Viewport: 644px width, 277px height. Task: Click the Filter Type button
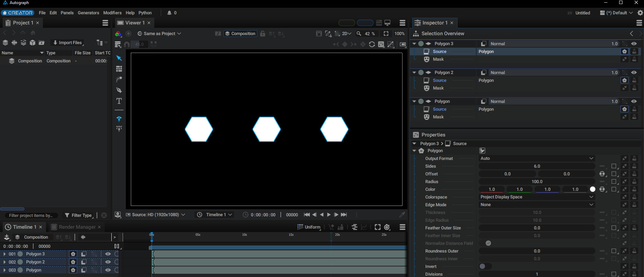click(78, 215)
